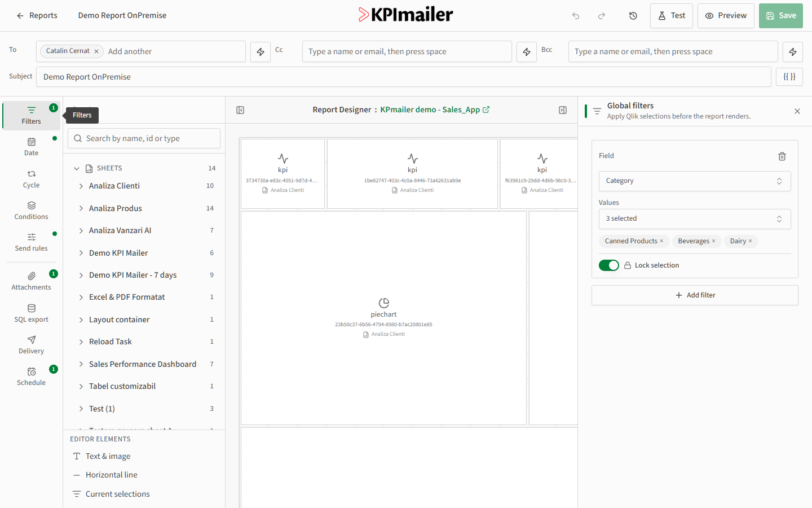
Task: Open the Filters sidebar tab
Action: [x=32, y=115]
